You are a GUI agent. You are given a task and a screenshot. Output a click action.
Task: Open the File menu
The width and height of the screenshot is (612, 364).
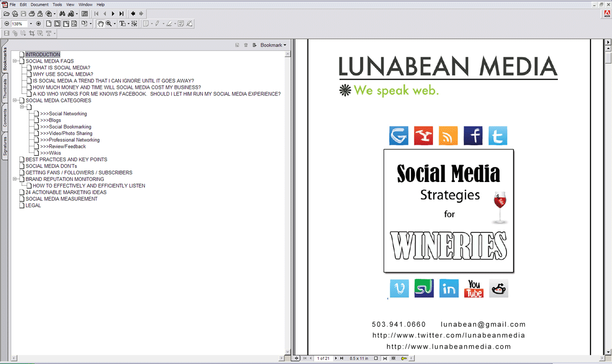[13, 5]
